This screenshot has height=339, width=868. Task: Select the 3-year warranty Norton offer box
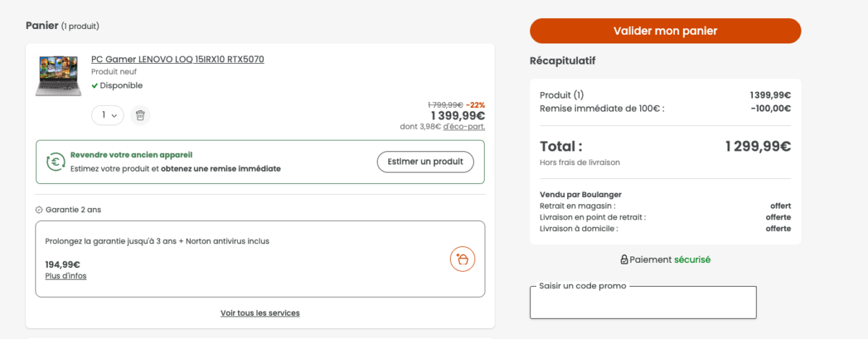pos(260,259)
